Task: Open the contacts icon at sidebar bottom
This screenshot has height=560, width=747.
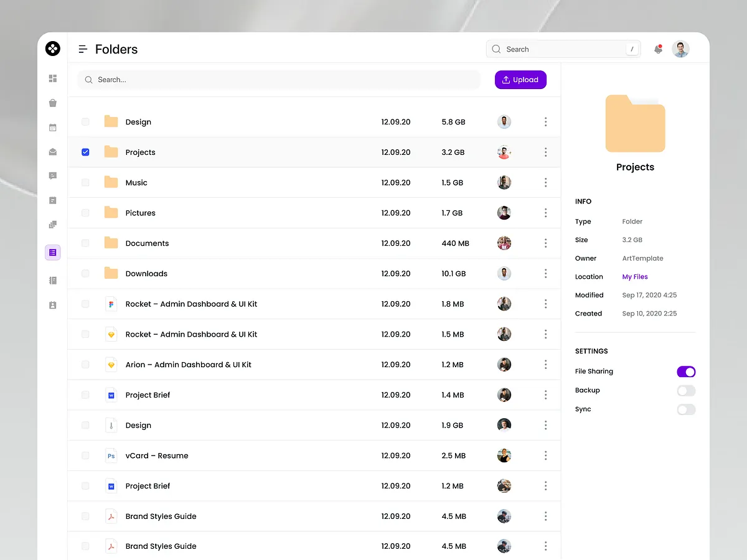Action: click(52, 305)
